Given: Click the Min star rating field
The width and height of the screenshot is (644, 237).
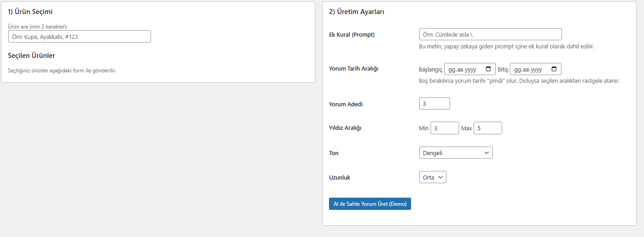Looking at the screenshot, I should pos(445,128).
